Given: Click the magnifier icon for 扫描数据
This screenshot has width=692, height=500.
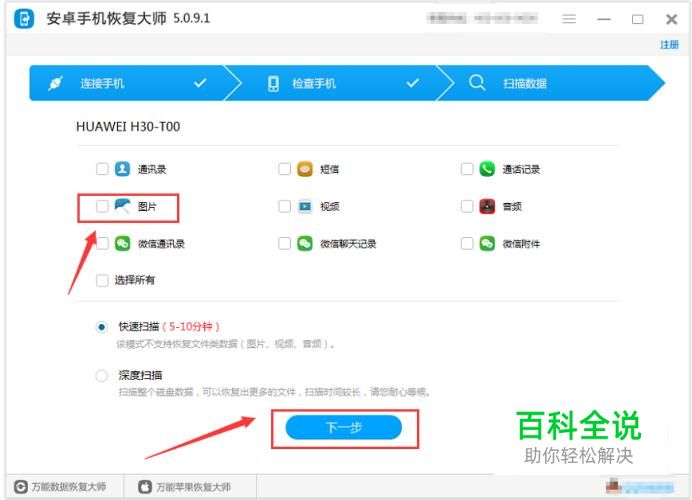Looking at the screenshot, I should pos(477,83).
